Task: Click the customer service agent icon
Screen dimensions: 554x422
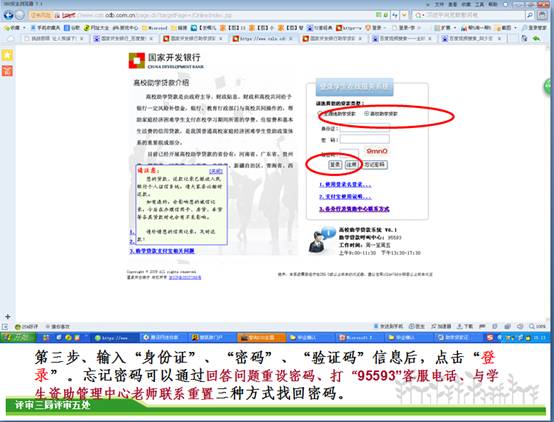Action: tap(321, 240)
